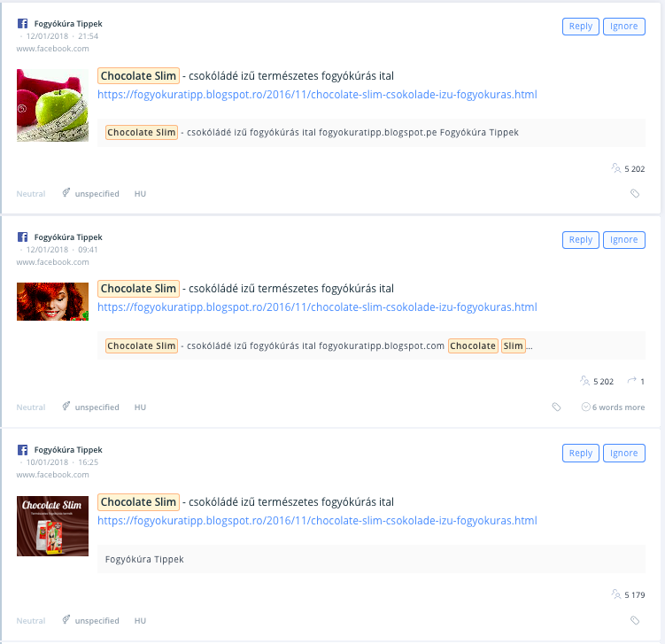Expand the '6 words more' text
Viewport: 665px width, 644px height.
613,407
